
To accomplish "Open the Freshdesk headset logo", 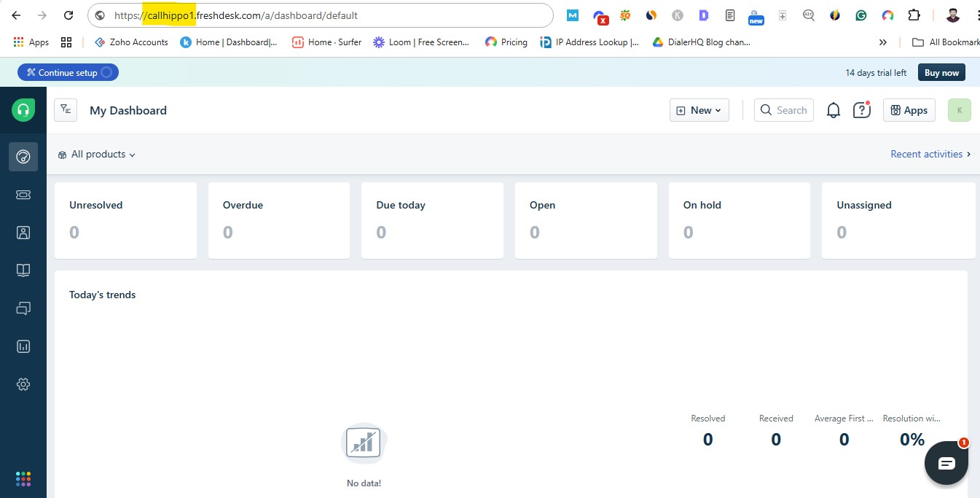I will [x=23, y=110].
